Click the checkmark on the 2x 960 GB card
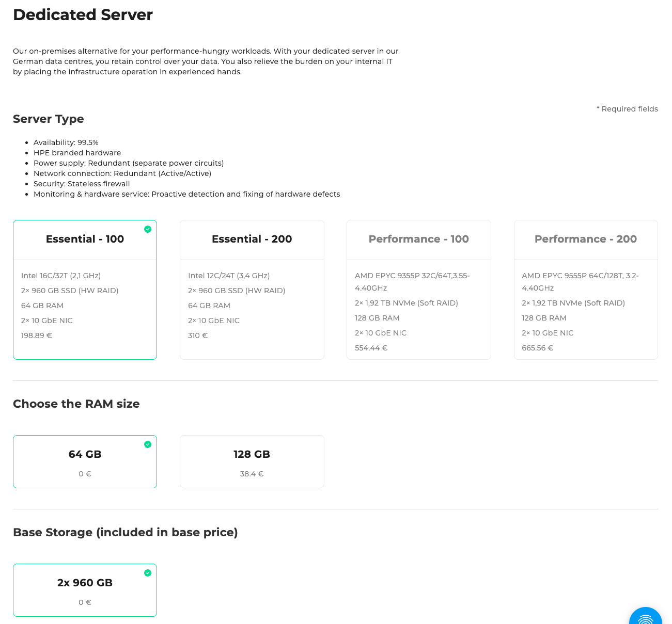672x624 pixels. [148, 572]
